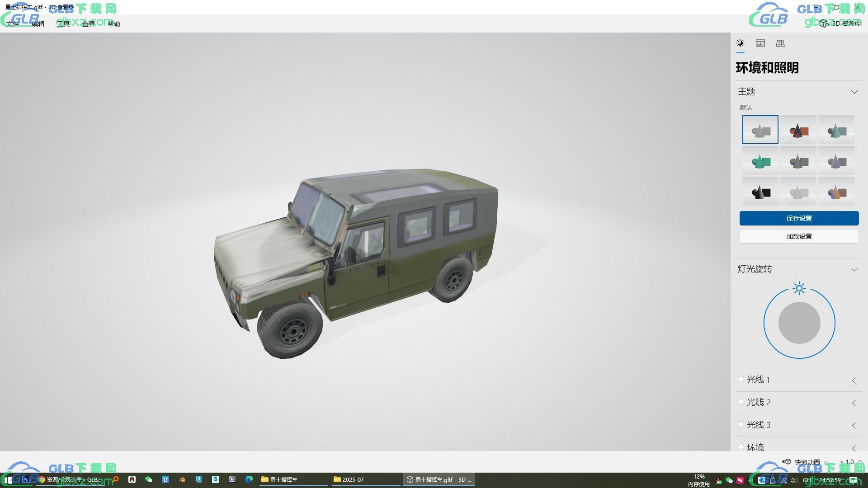The width and height of the screenshot is (868, 488).
Task: Click the 保存设置 save settings button
Action: 799,218
